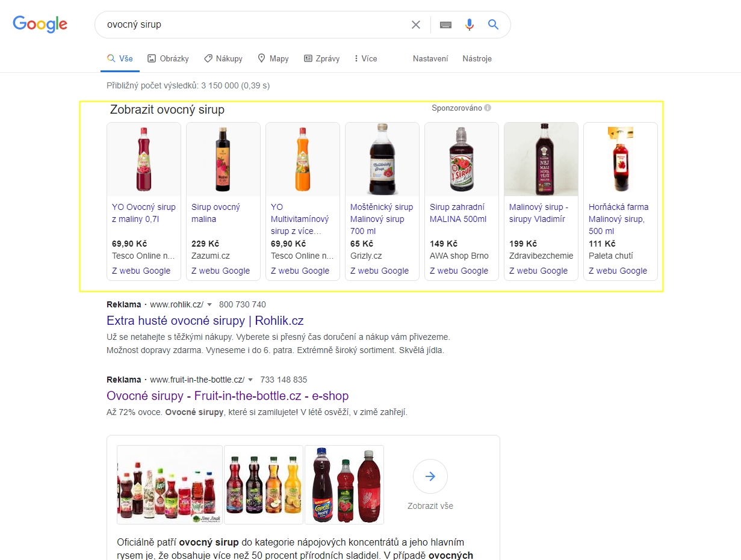Switch to the Obrázky tab

coord(168,58)
